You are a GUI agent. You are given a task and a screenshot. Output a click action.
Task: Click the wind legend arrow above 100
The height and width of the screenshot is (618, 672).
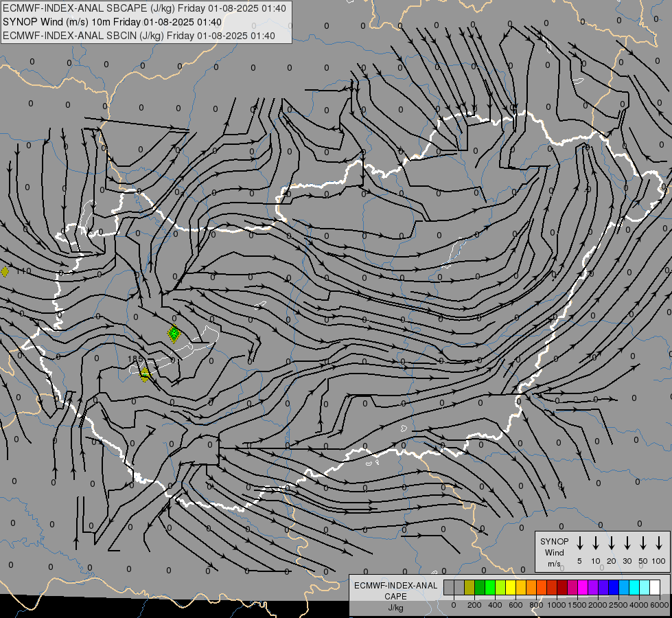pos(659,542)
